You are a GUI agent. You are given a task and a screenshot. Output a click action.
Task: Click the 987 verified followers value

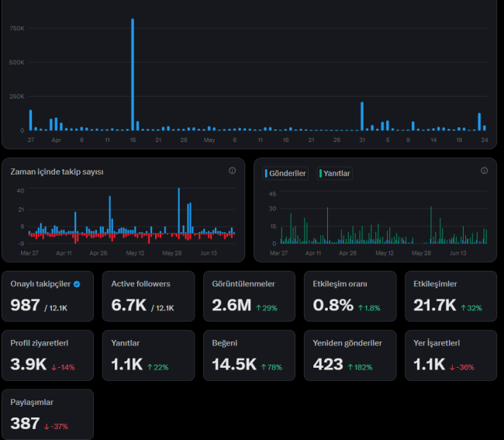pyautogui.click(x=25, y=305)
